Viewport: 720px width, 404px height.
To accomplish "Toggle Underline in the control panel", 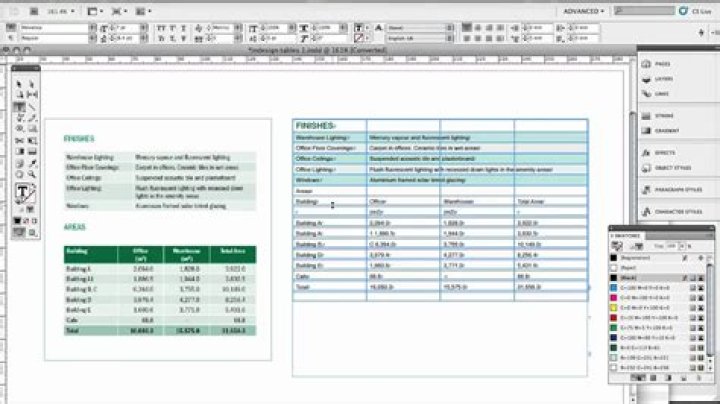I will 183,28.
